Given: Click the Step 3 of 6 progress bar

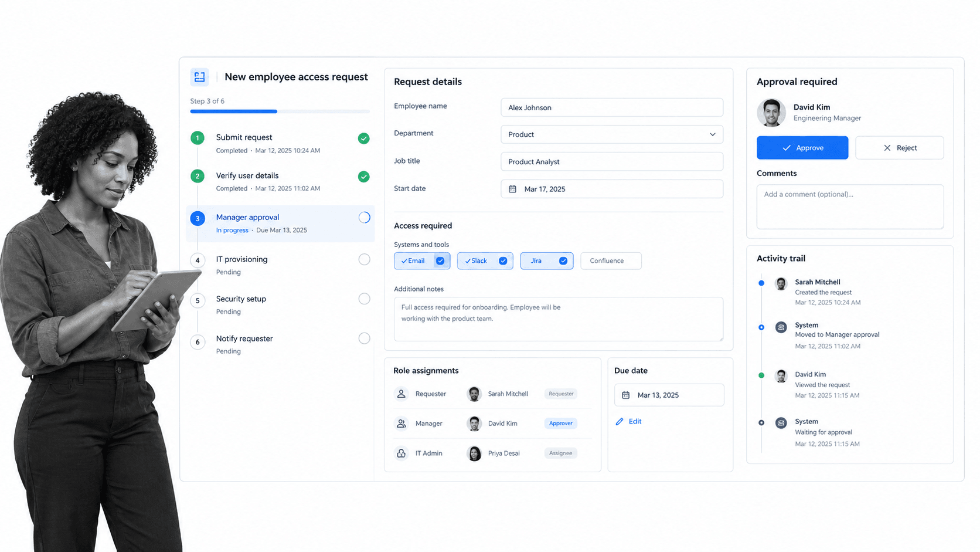Looking at the screenshot, I should pyautogui.click(x=280, y=111).
